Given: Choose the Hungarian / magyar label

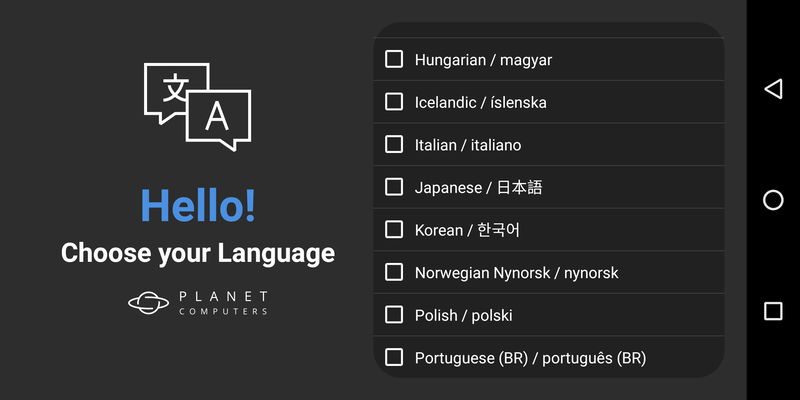Looking at the screenshot, I should click(483, 60).
